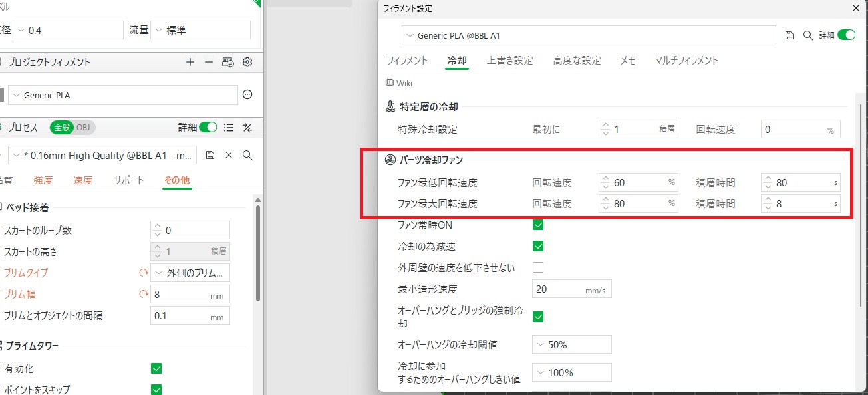
Task: Open project filament settings gear icon
Action: click(x=247, y=62)
